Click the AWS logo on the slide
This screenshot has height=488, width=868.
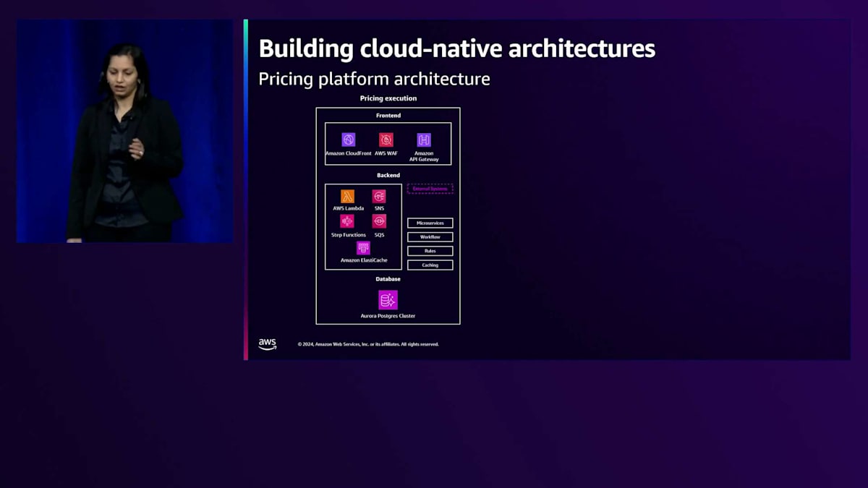pos(268,344)
